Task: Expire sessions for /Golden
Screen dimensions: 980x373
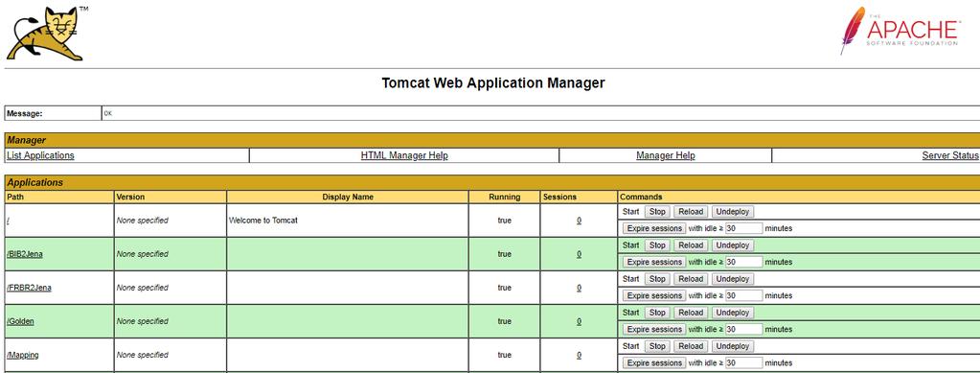Action: 654,329
